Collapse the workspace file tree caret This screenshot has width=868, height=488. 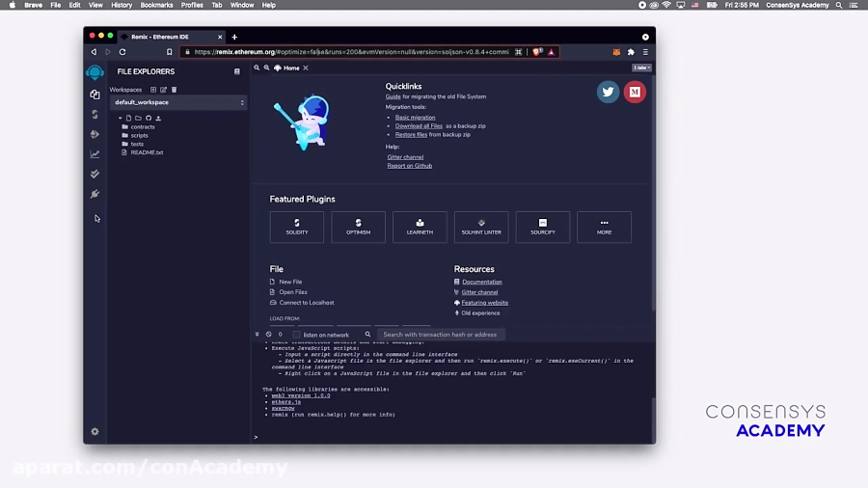coord(121,118)
